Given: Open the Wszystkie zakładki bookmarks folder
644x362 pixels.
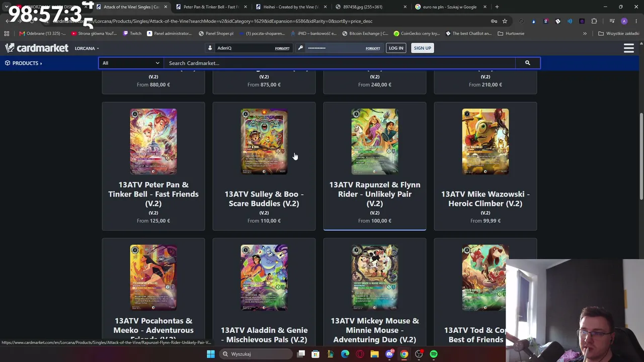Looking at the screenshot, I should (619, 34).
